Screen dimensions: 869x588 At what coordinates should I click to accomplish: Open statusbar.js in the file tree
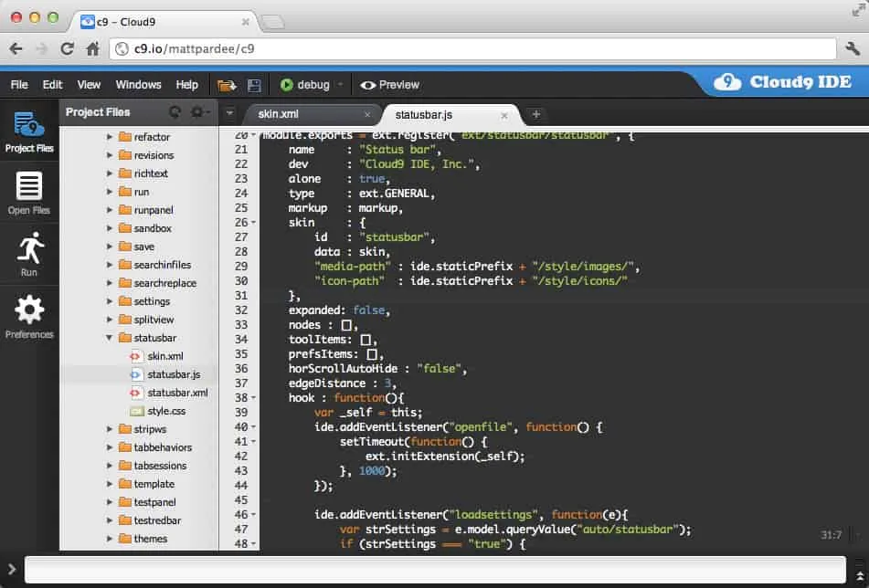coord(164,374)
